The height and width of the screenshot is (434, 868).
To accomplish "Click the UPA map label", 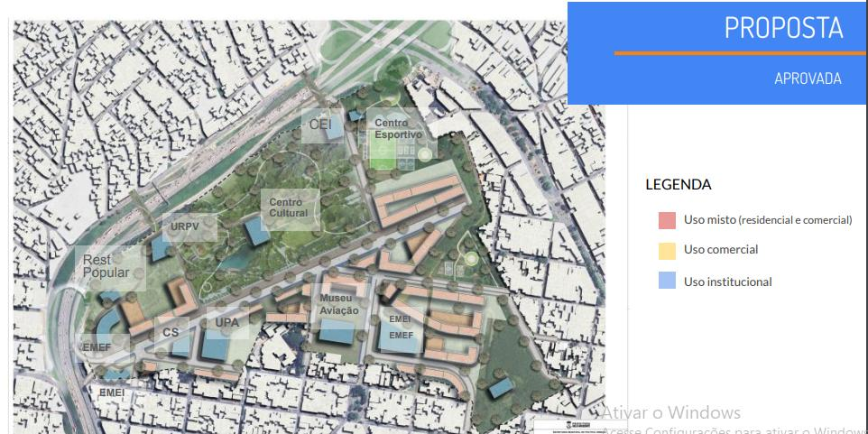I will tap(225, 322).
